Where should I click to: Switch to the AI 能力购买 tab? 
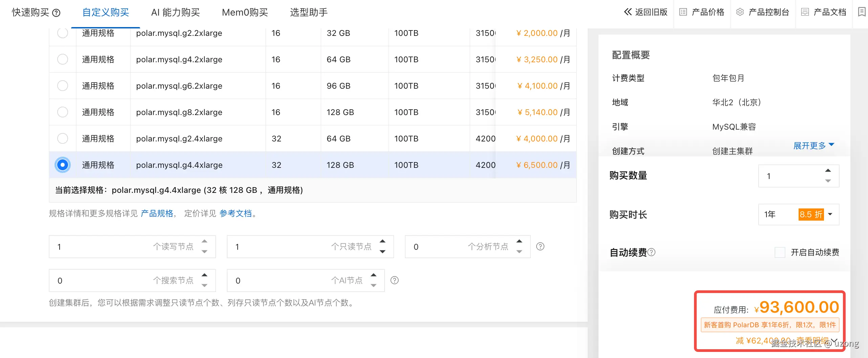click(175, 13)
